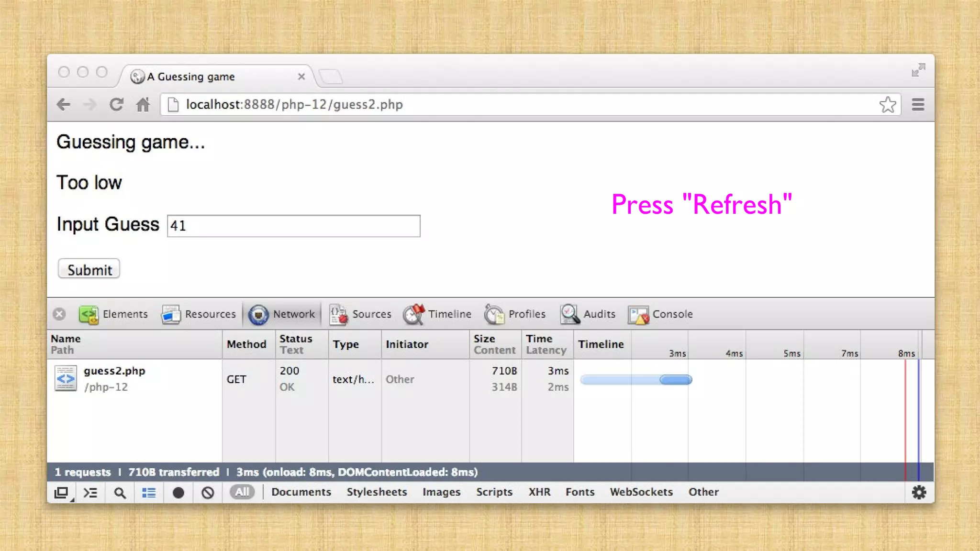Clear the network log

coord(207,492)
